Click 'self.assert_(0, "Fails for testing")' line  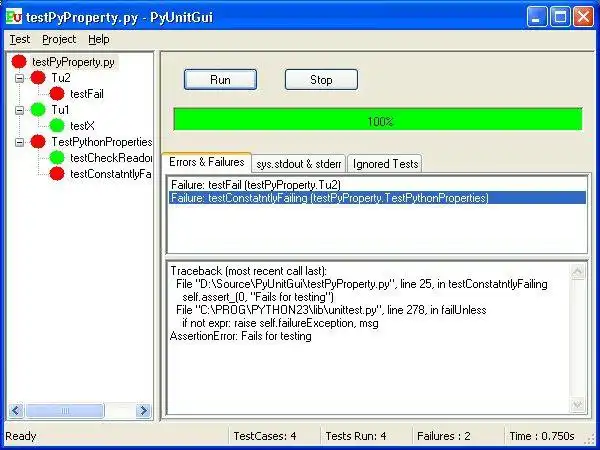tap(258, 297)
